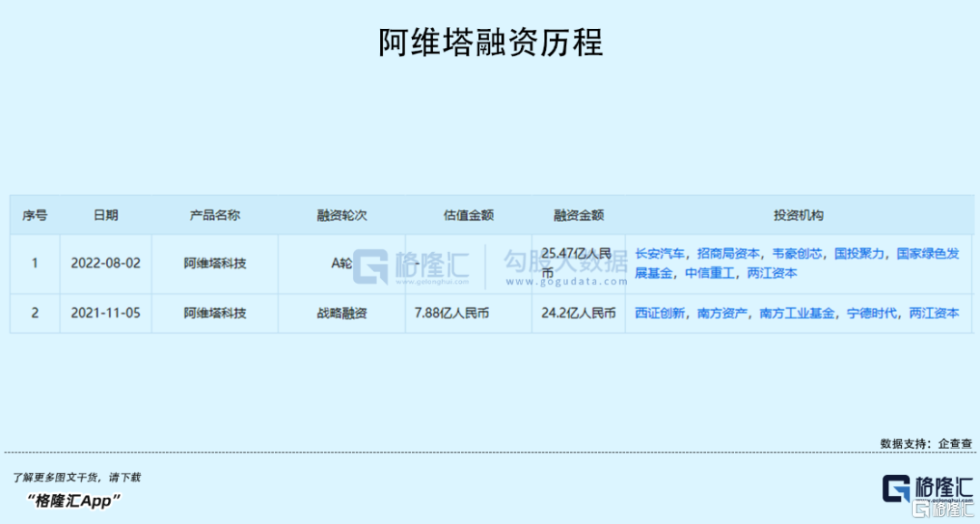The height and width of the screenshot is (524, 980).
Task: Click the 韦豪创芯 investor link
Action: click(798, 254)
